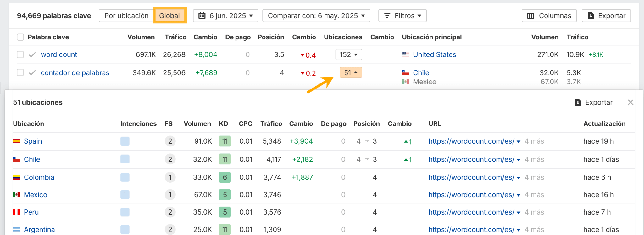Switch to the Por ubicación tab
Screen dimensions: 644x235
pos(126,16)
